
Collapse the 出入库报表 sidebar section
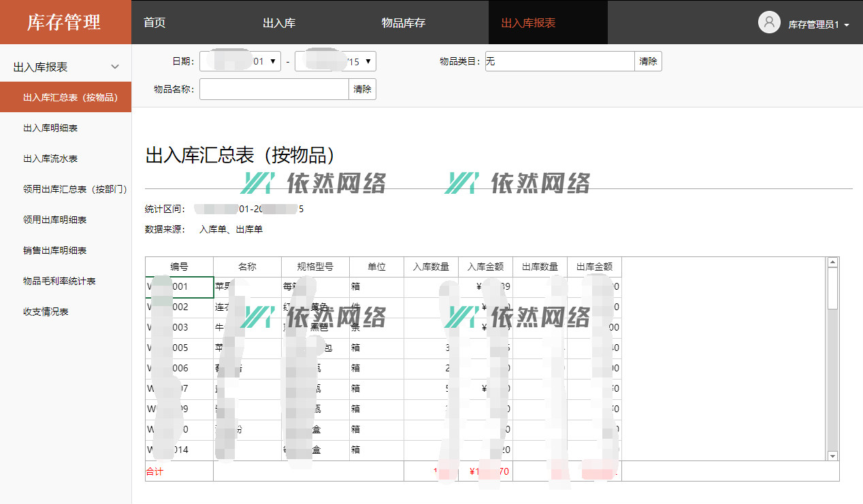tap(114, 67)
